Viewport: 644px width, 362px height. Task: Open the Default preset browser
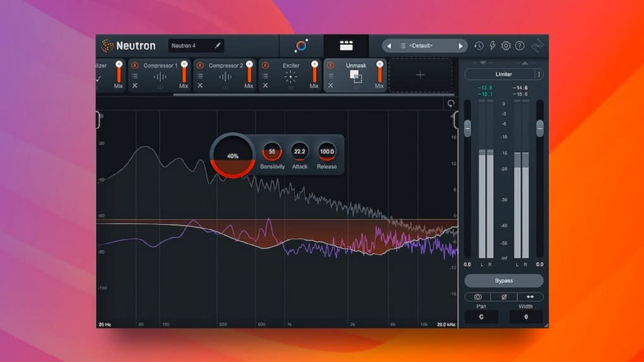point(420,46)
